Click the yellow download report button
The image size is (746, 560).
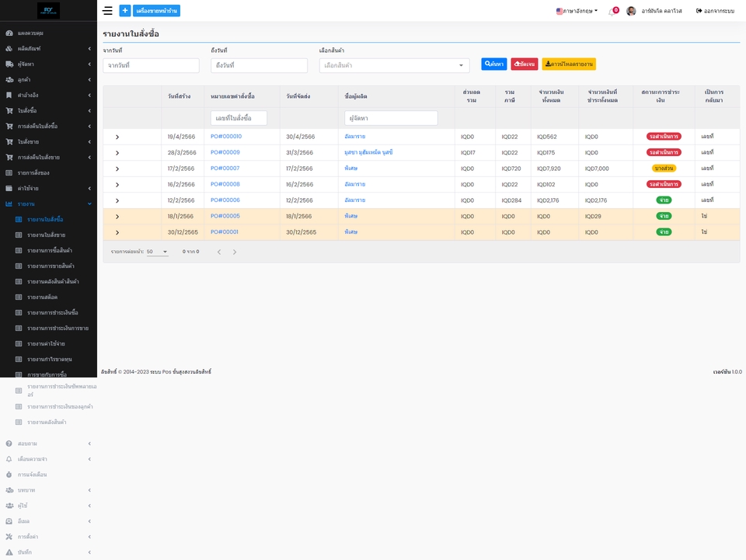point(569,64)
